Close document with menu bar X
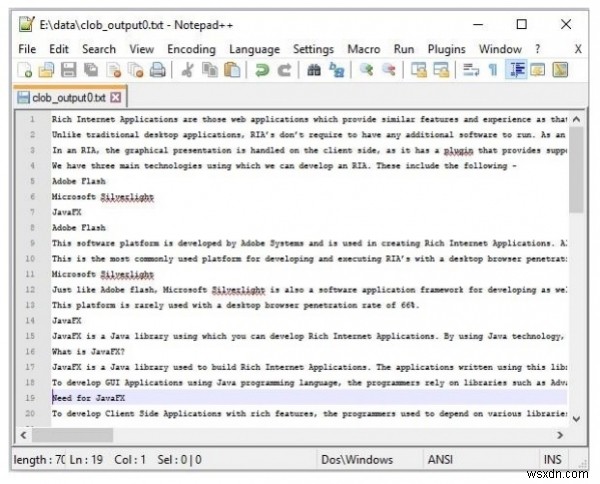600x484 pixels. click(x=578, y=49)
